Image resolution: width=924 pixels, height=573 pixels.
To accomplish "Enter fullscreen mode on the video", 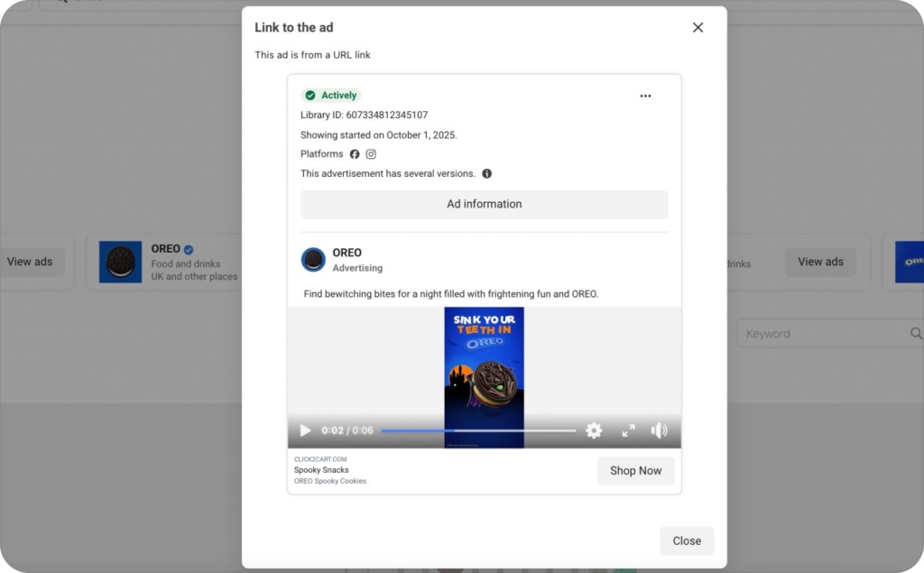I will pyautogui.click(x=628, y=430).
